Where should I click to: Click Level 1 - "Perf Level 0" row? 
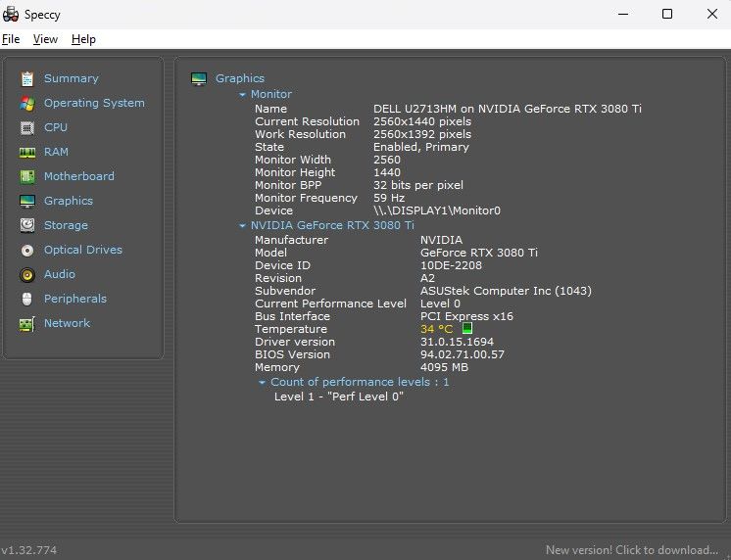coord(338,397)
